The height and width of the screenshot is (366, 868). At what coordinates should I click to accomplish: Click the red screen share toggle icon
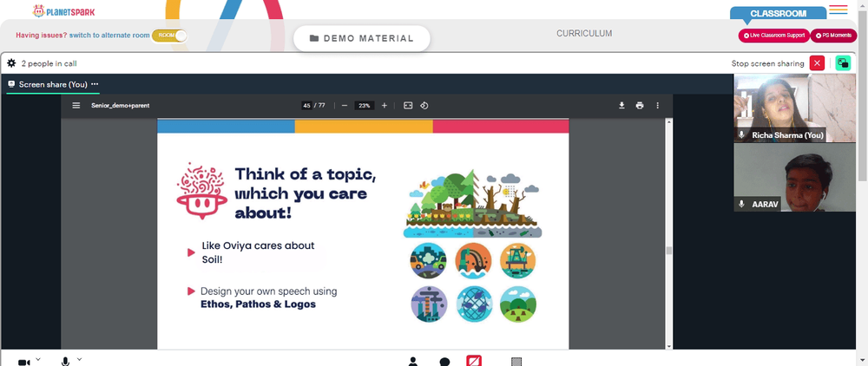tap(474, 361)
